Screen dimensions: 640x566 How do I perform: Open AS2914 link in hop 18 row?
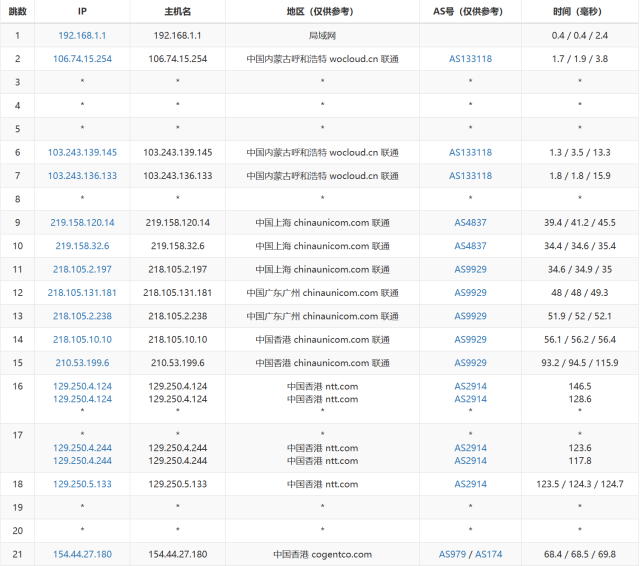[x=470, y=484]
